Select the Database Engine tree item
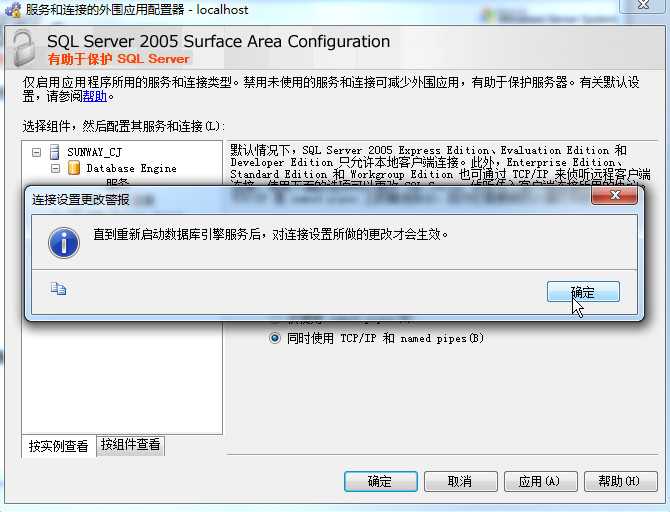 click(131, 168)
